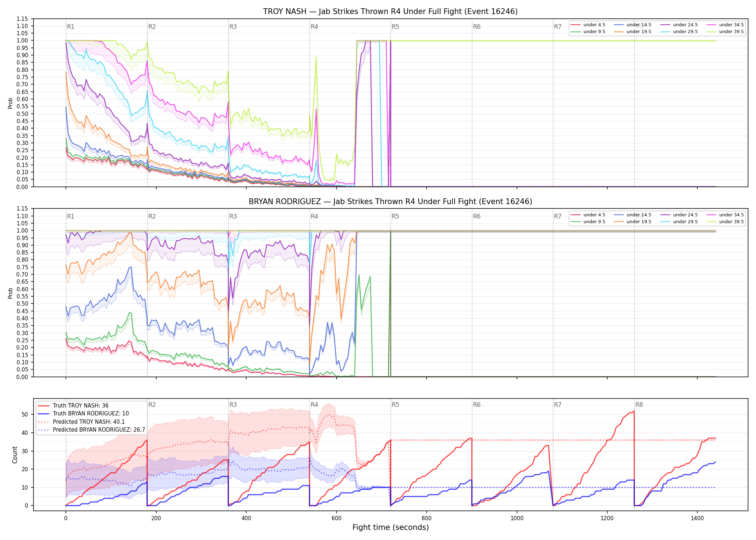Click 'Predicted BRYAN RODRIGUEZ: 26.7' legend entry

click(91, 430)
